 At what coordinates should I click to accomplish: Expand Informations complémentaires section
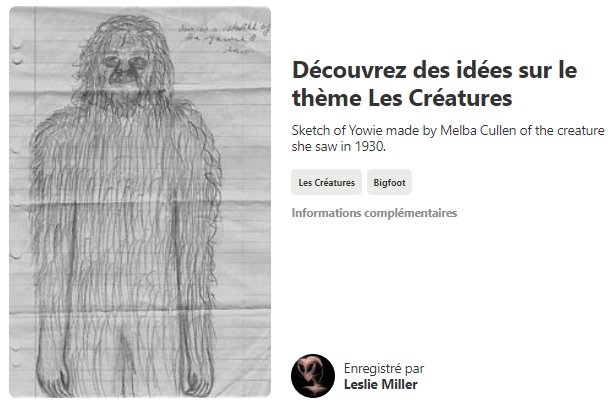click(x=374, y=213)
